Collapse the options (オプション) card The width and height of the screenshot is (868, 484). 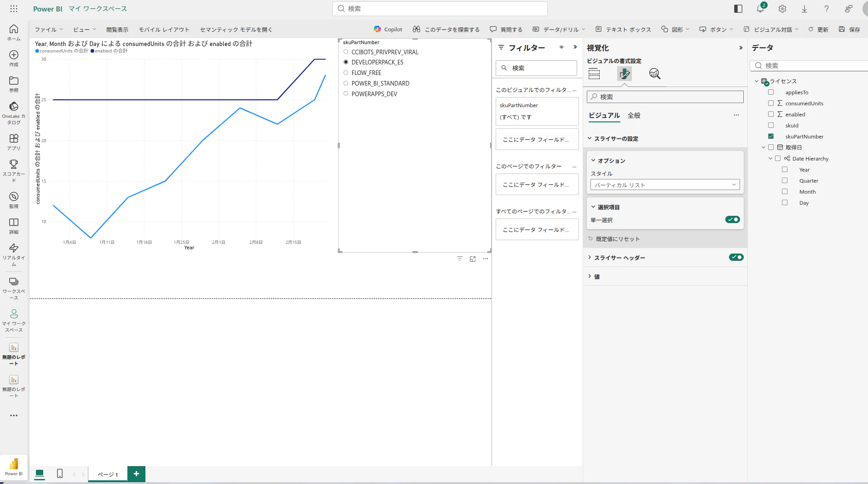(x=594, y=160)
